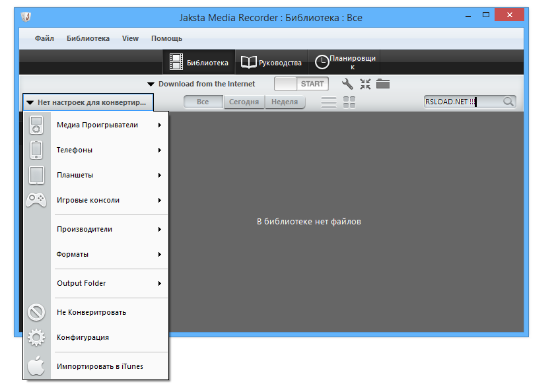Select the Сегодня filter
This screenshot has width=556, height=392.
pos(244,102)
